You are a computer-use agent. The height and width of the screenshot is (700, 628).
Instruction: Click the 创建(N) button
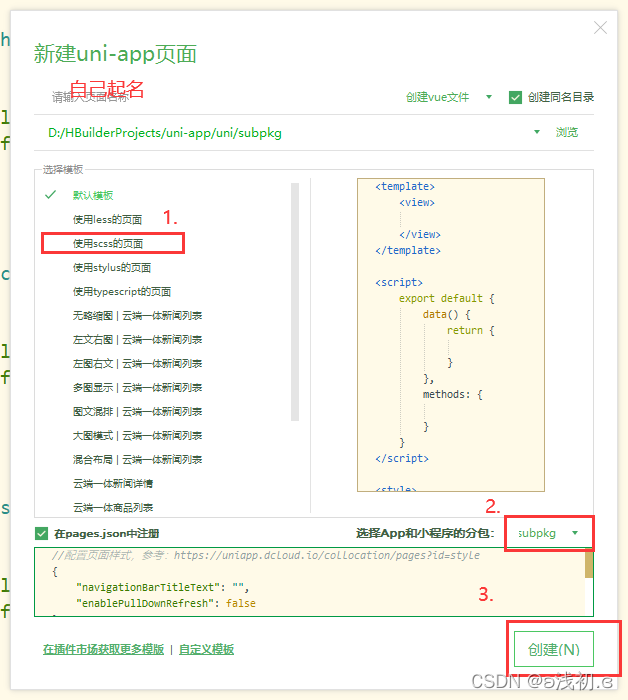click(x=554, y=649)
